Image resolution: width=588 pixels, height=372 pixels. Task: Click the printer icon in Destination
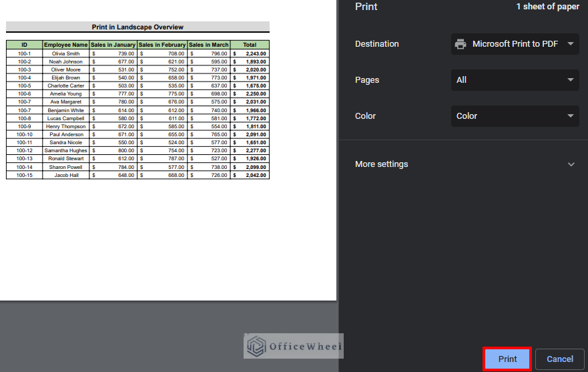461,44
